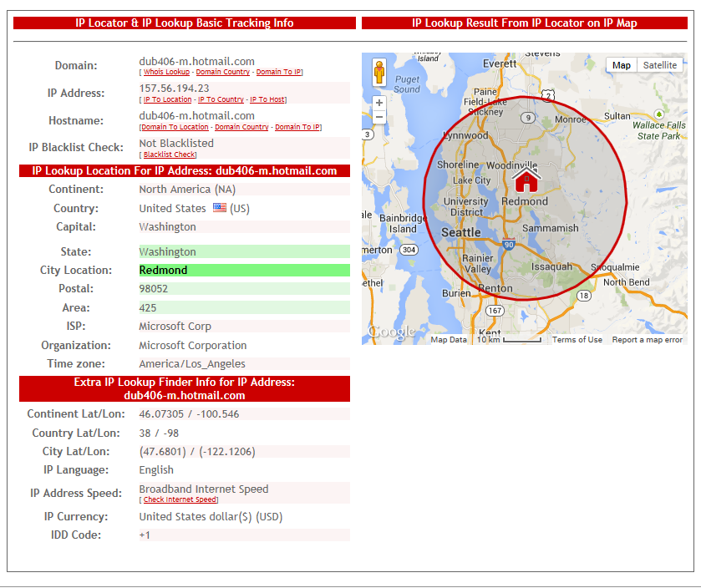Image resolution: width=701 pixels, height=588 pixels.
Task: Click the route 167 shield on map
Action: point(495,311)
